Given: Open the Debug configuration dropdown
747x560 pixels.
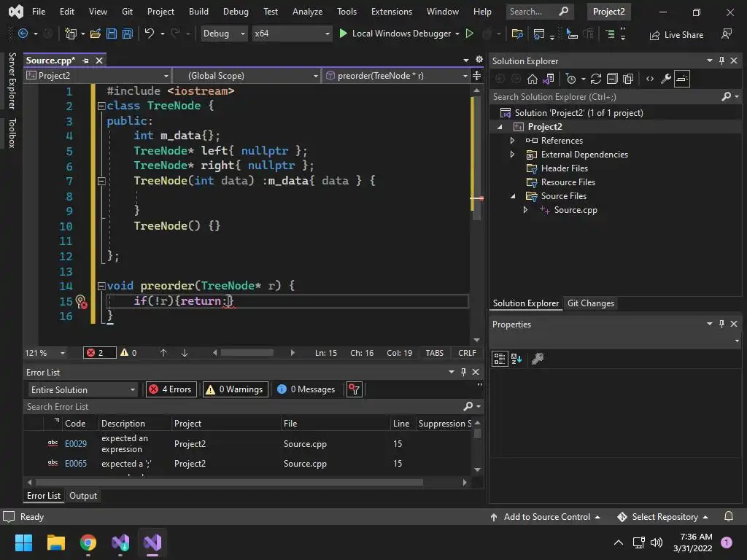Looking at the screenshot, I should [x=223, y=34].
